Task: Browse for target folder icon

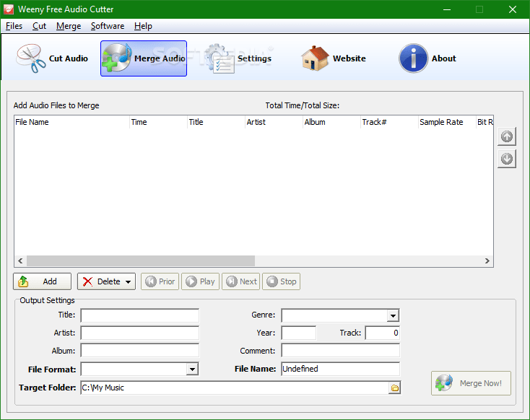Action: point(394,388)
